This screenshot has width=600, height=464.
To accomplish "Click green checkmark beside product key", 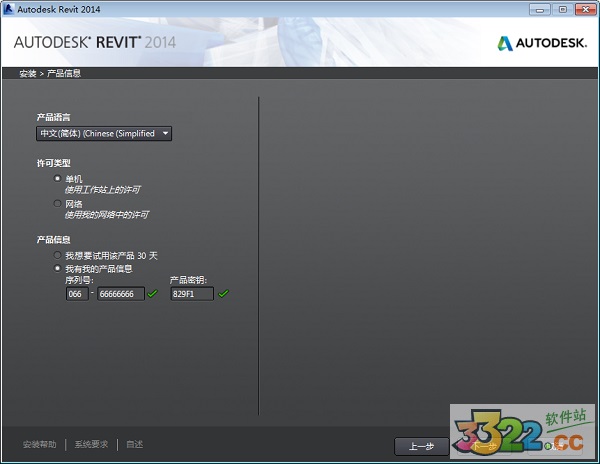I will pyautogui.click(x=224, y=294).
